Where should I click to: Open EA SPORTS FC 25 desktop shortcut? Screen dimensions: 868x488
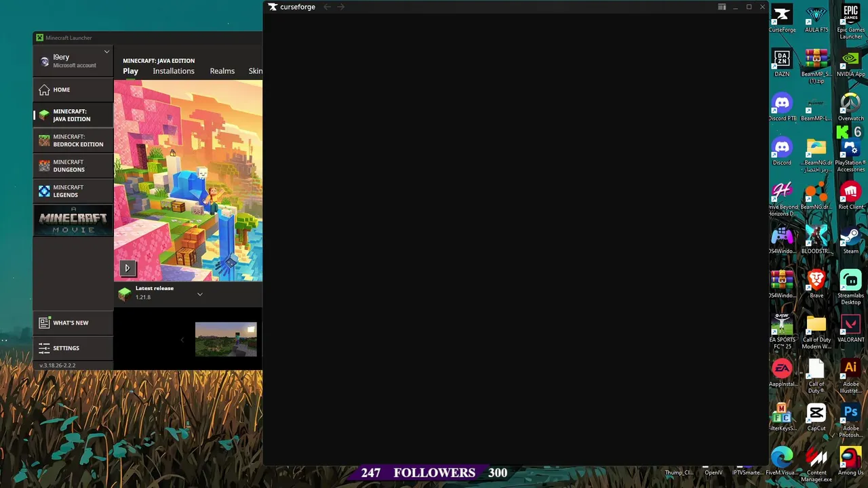[782, 331]
